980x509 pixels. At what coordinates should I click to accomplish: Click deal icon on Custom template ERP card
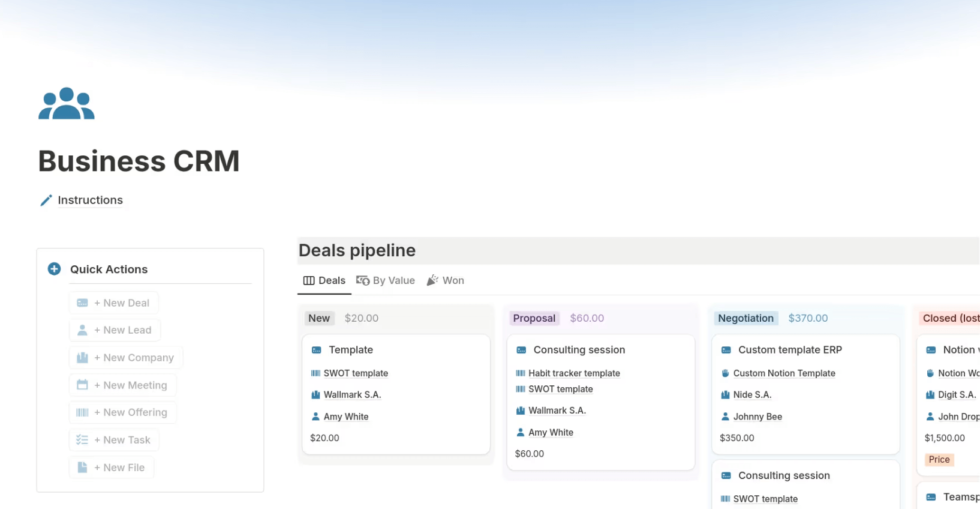coord(726,350)
